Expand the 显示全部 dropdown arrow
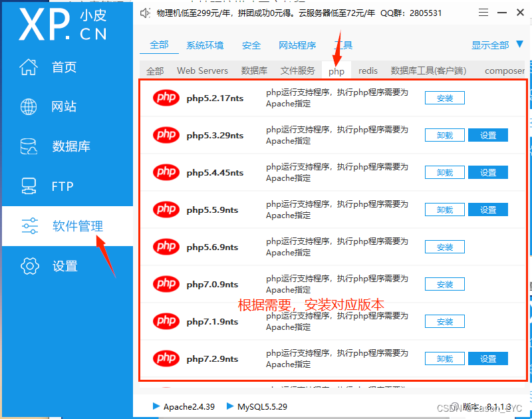 pyautogui.click(x=519, y=44)
